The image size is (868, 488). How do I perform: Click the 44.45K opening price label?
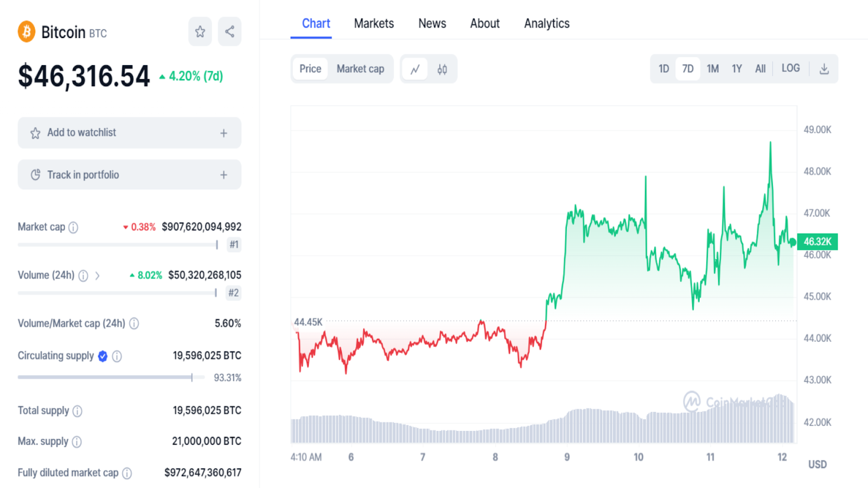click(308, 322)
